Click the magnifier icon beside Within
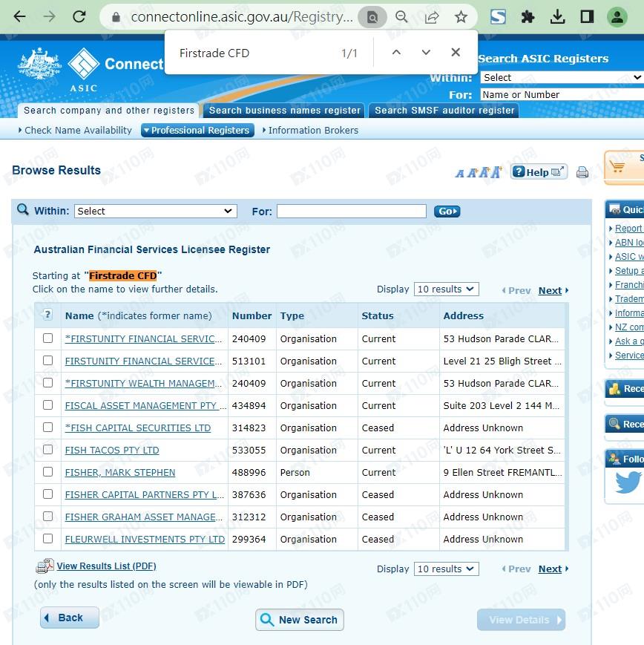 [23, 210]
